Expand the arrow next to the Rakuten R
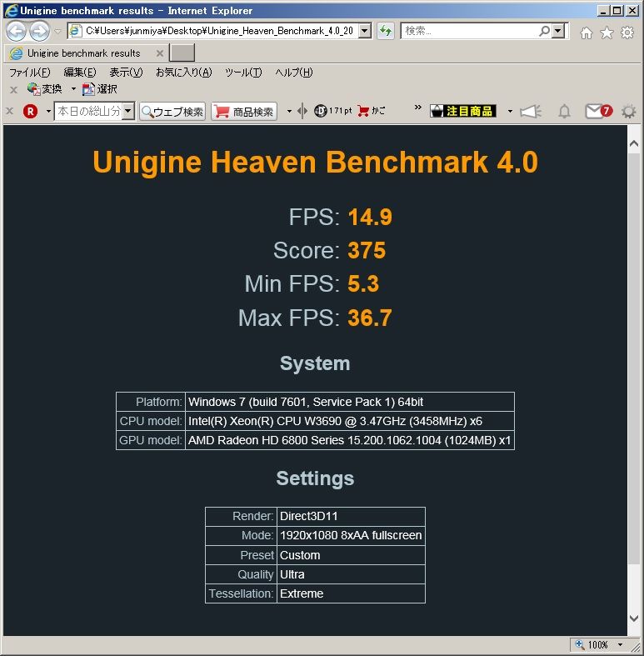 (x=48, y=112)
